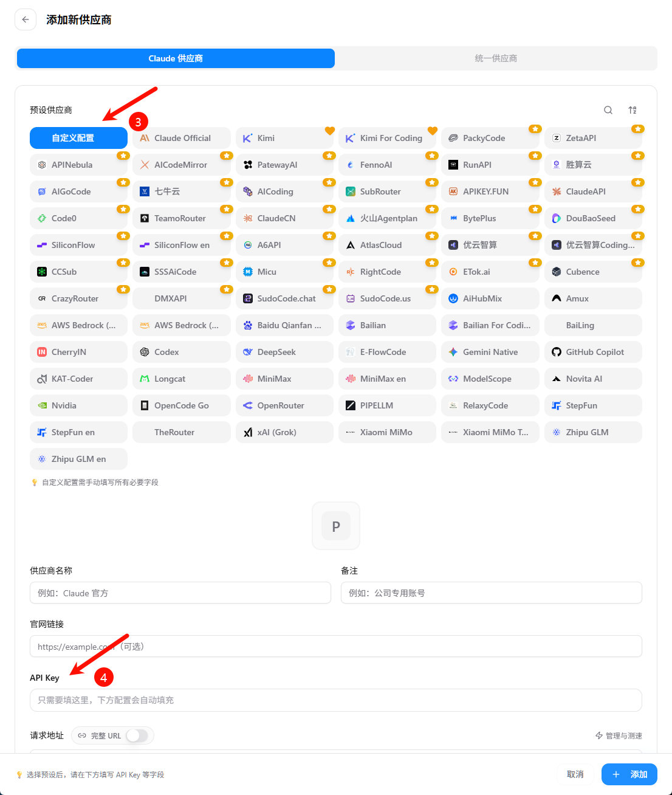Select StepFun en provider
Image resolution: width=672 pixels, height=795 pixels.
78,432
